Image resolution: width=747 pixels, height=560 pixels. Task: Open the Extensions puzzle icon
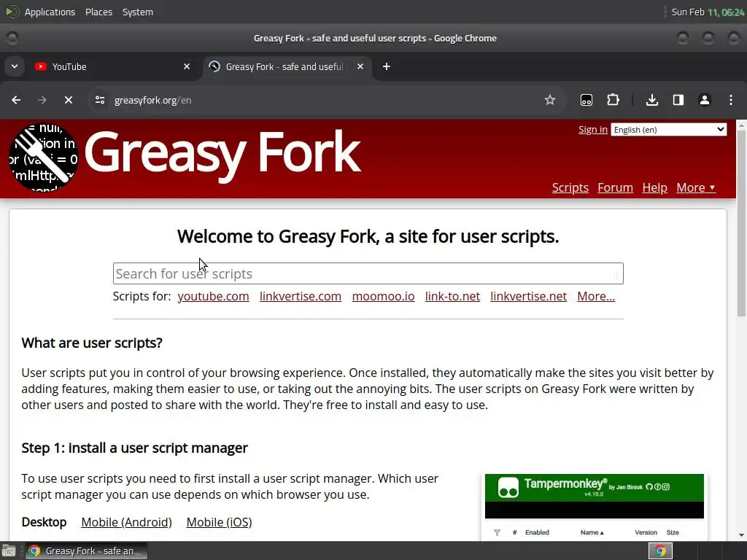point(613,100)
